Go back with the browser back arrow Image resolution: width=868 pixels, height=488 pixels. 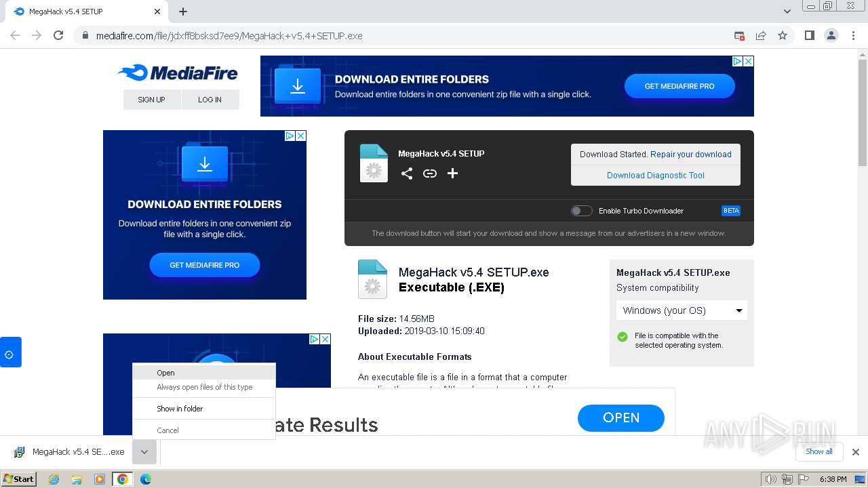point(15,35)
